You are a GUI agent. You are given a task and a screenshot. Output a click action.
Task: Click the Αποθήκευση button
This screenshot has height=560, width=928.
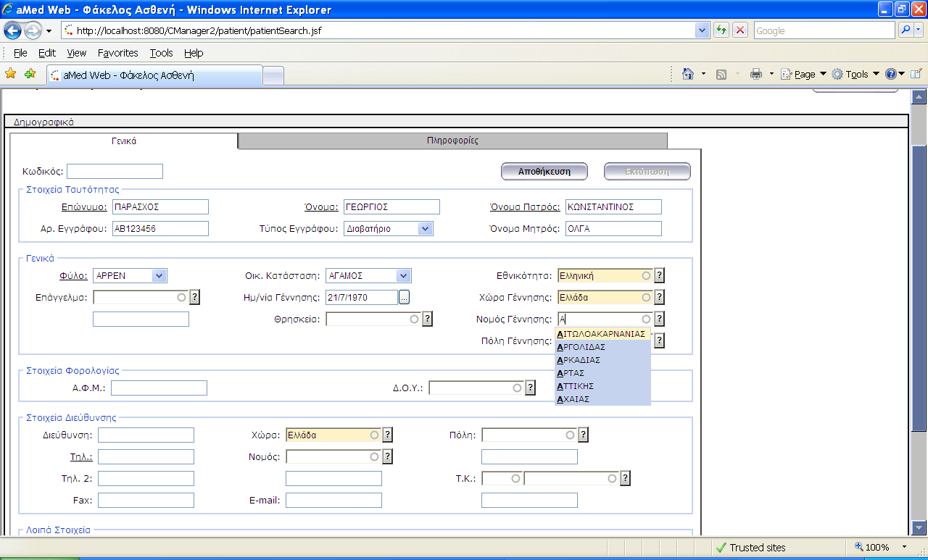544,172
